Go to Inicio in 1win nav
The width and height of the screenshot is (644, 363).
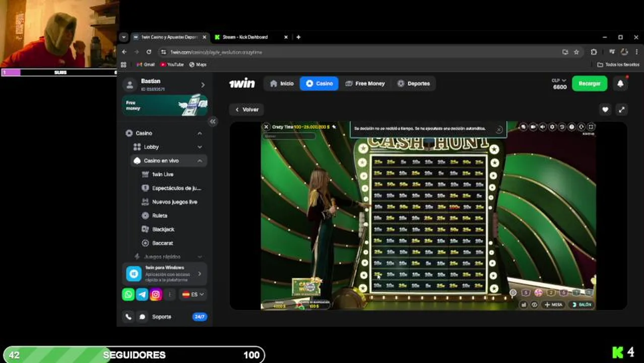coord(282,84)
